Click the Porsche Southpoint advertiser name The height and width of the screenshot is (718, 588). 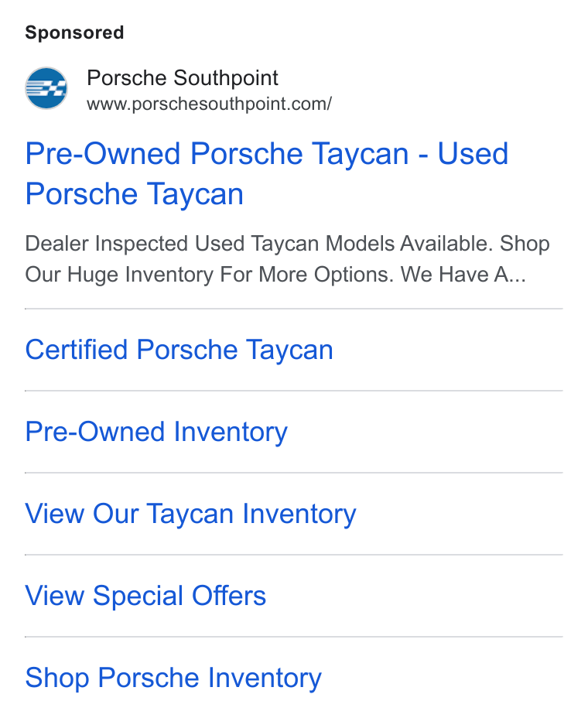(x=183, y=77)
